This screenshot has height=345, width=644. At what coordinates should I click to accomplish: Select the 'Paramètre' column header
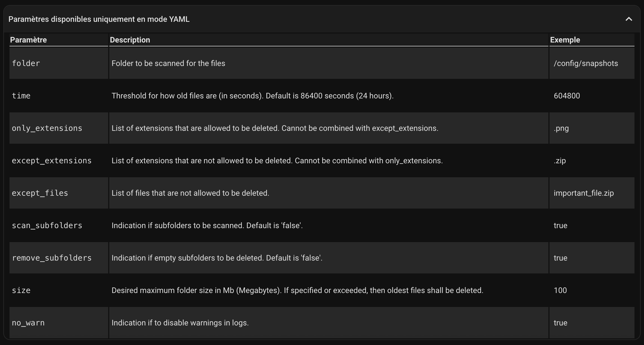(28, 40)
